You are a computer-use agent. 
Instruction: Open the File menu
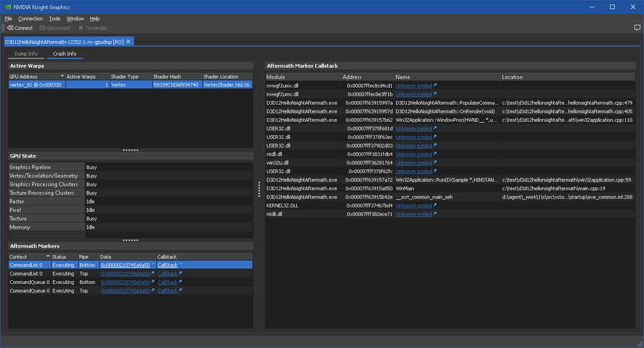tap(8, 18)
